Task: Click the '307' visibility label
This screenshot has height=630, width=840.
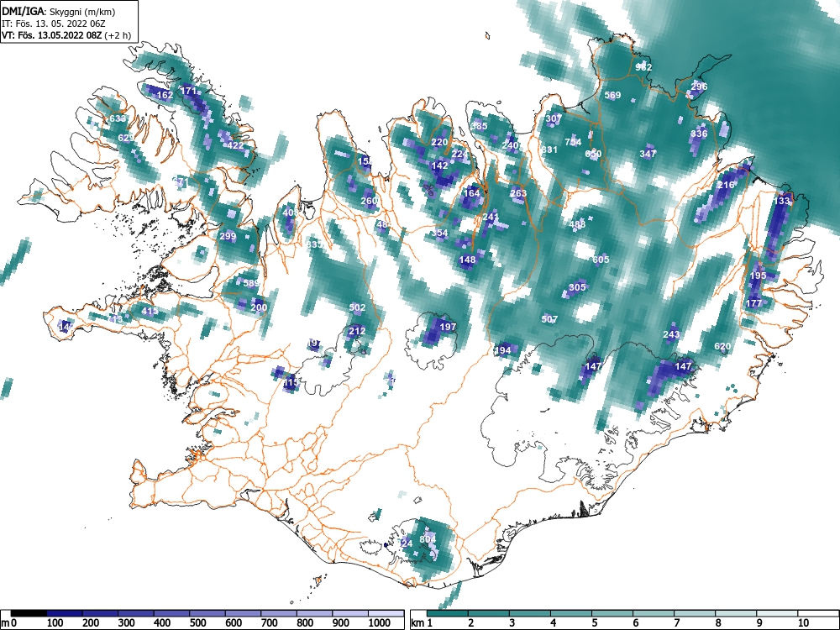Action: pos(554,118)
